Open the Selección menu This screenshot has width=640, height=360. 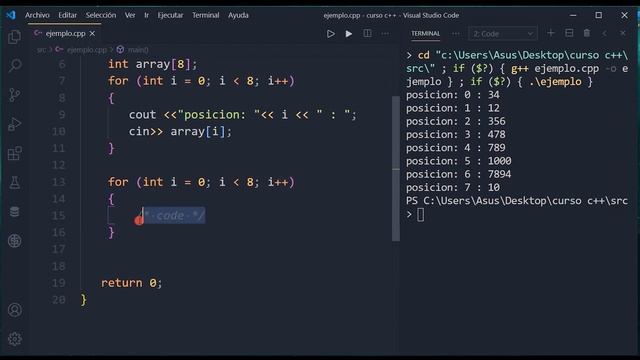pyautogui.click(x=101, y=15)
